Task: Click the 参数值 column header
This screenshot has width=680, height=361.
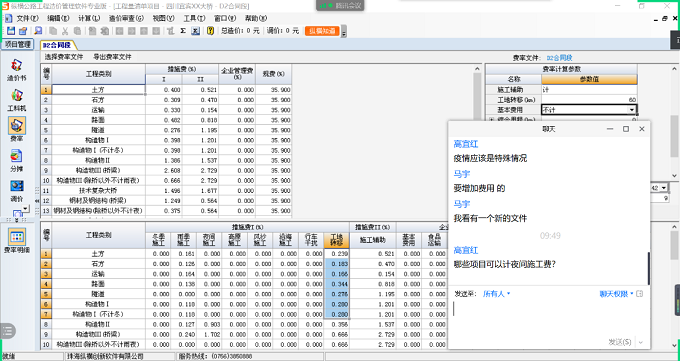Action: click(589, 79)
